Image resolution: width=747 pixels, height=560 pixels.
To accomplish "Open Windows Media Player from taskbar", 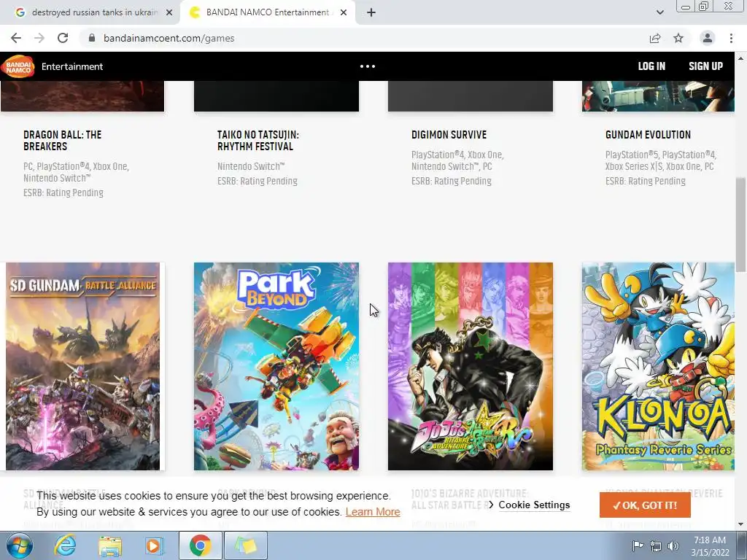I will pos(154,545).
